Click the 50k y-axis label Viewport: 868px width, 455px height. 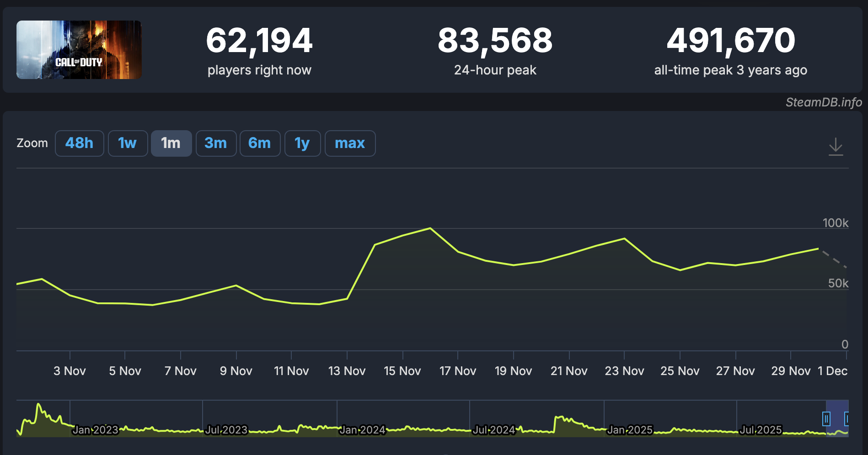tap(838, 283)
